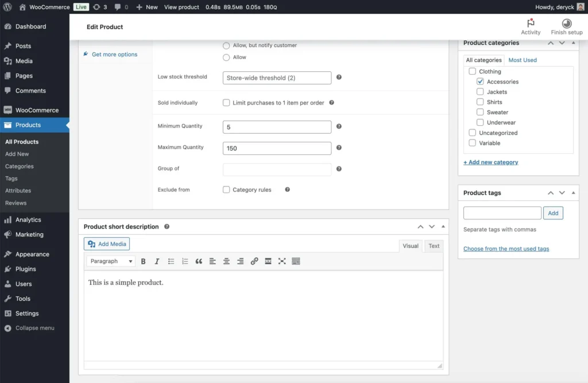
Task: Switch to the Text editor tab
Action: pos(434,246)
